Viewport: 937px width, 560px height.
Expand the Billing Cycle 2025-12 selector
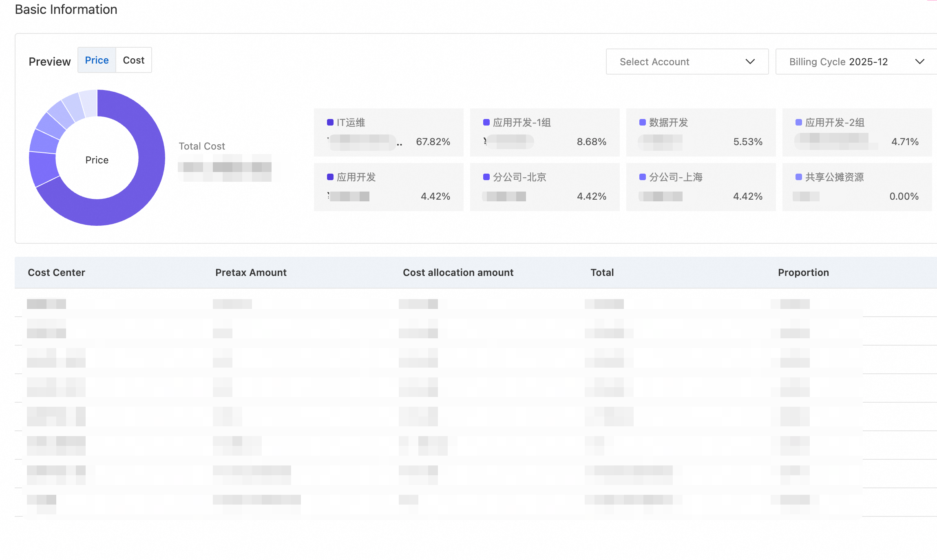click(x=855, y=62)
